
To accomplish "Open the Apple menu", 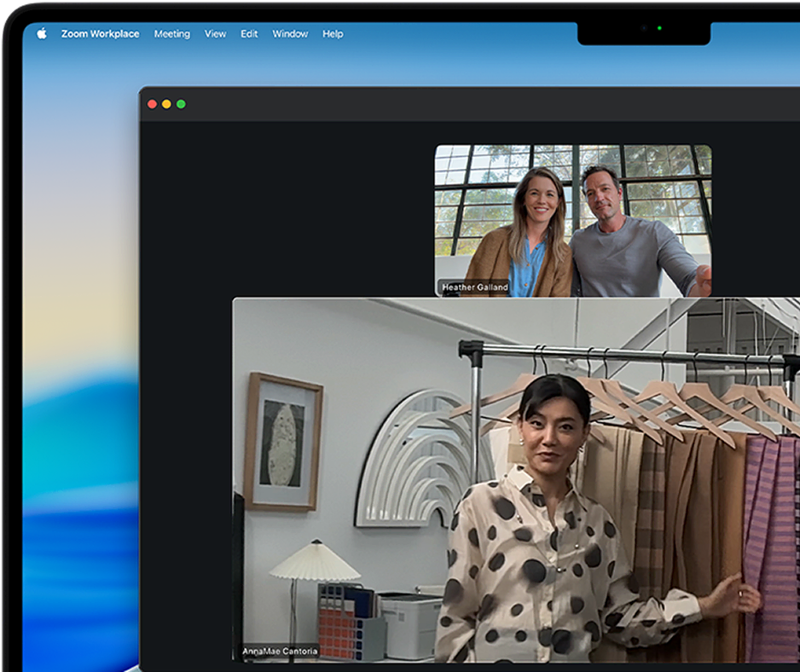I will pos(41,34).
